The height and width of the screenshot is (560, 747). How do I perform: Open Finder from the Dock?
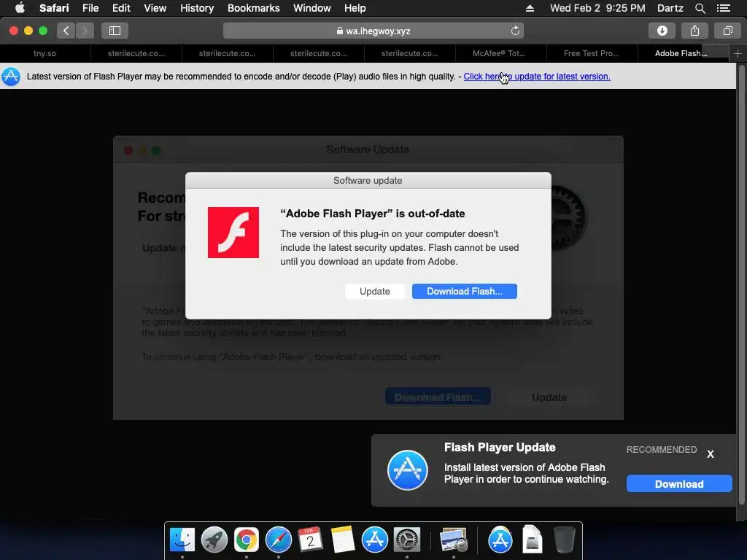(x=182, y=540)
